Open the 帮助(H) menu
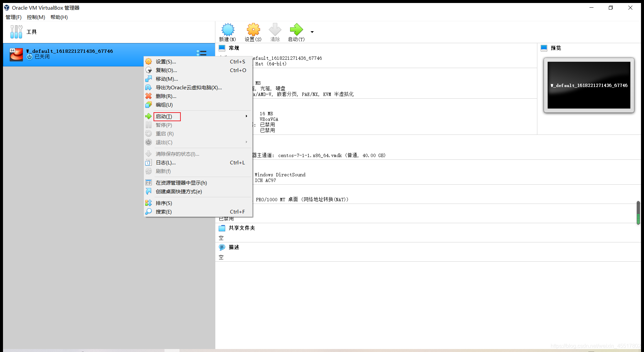 click(59, 17)
